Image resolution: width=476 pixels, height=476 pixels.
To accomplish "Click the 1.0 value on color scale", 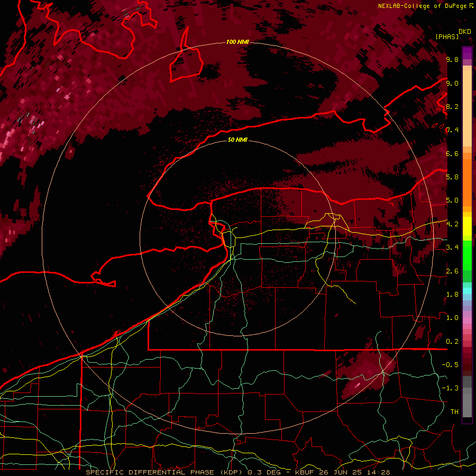I will [452, 317].
